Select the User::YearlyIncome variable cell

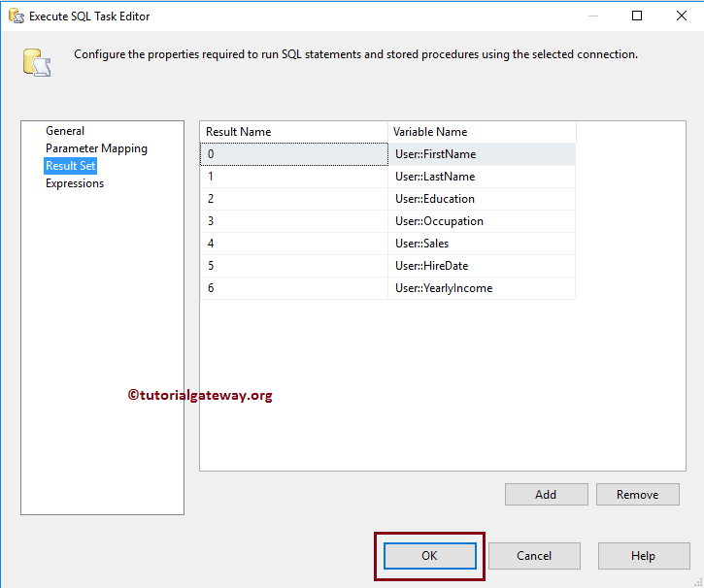point(482,288)
